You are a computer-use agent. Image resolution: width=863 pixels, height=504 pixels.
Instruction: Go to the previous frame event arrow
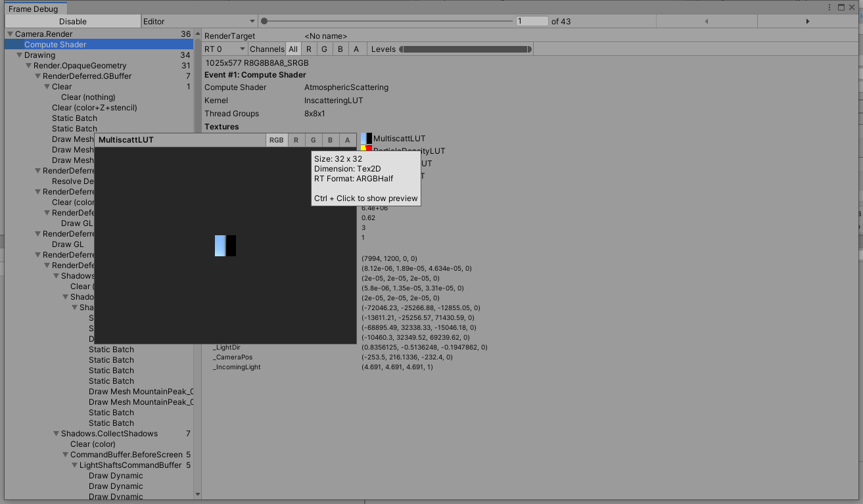[x=707, y=22]
